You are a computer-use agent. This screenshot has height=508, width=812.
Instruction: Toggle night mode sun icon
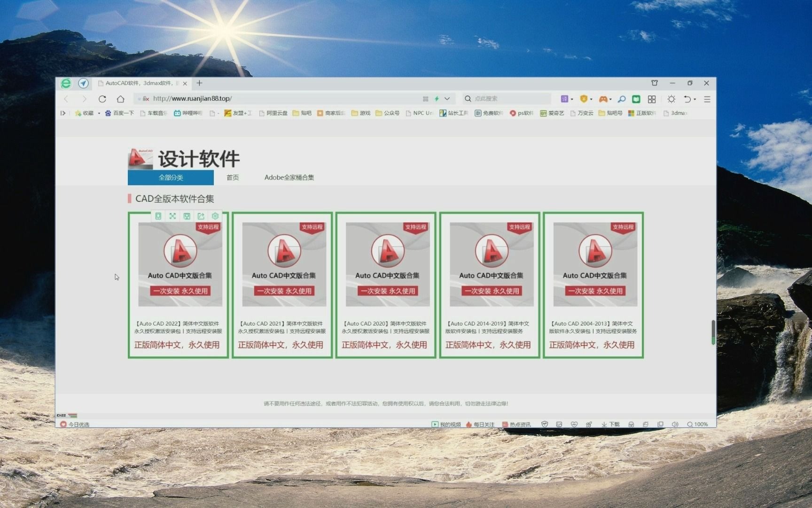(671, 99)
